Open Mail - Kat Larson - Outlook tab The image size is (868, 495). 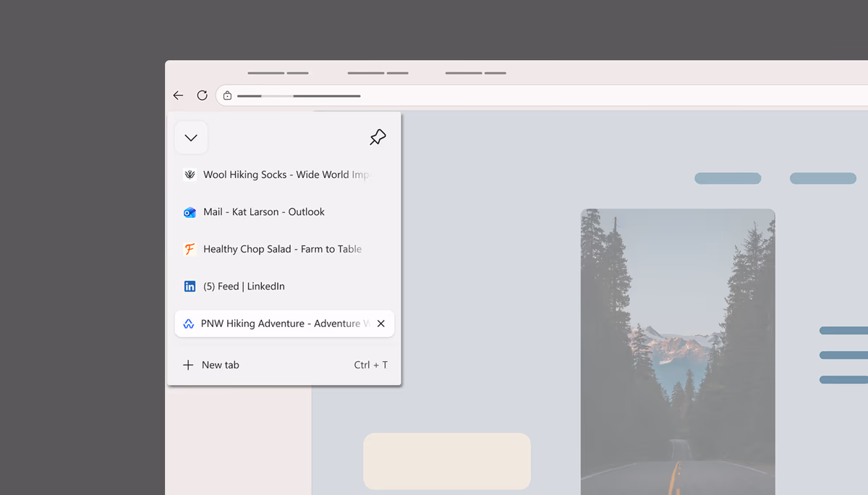pos(284,212)
